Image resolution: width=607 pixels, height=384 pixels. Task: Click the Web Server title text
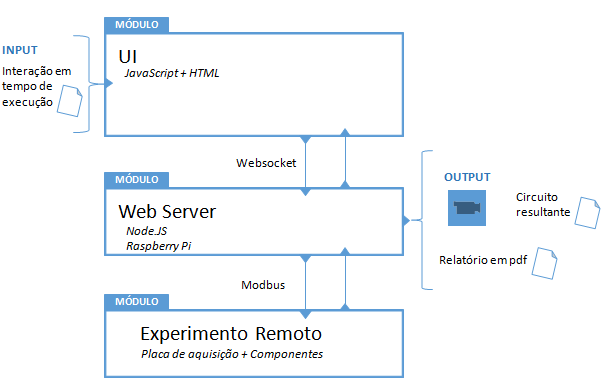[x=167, y=212]
